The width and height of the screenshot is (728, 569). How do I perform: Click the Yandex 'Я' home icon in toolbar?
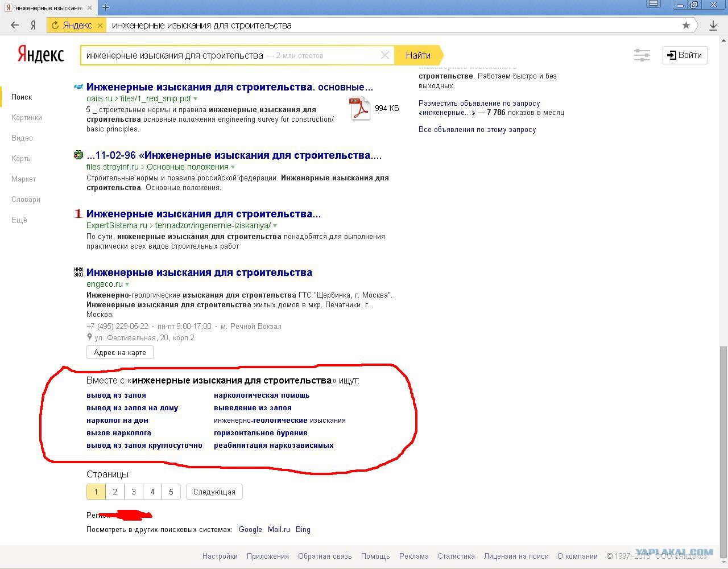coord(33,25)
